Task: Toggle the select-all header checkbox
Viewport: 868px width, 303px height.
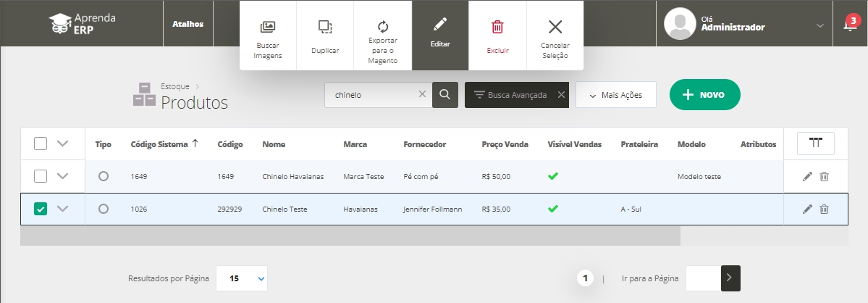Action: click(41, 144)
